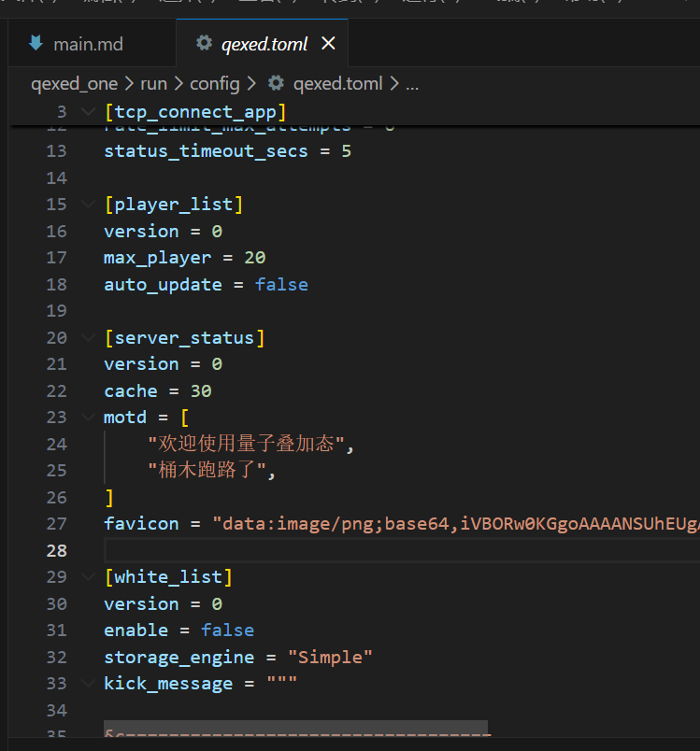Place cursor on auto_update false value
The image size is (700, 751).
[x=281, y=285]
